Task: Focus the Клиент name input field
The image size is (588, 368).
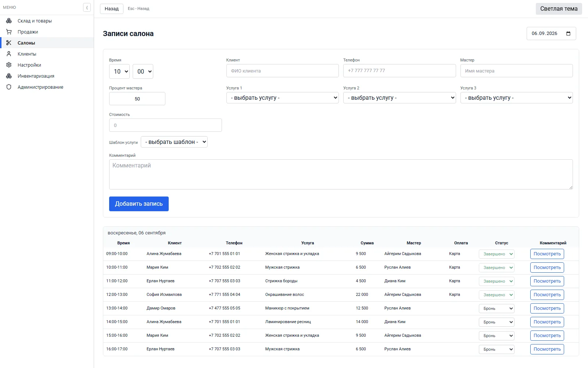Action: [282, 71]
